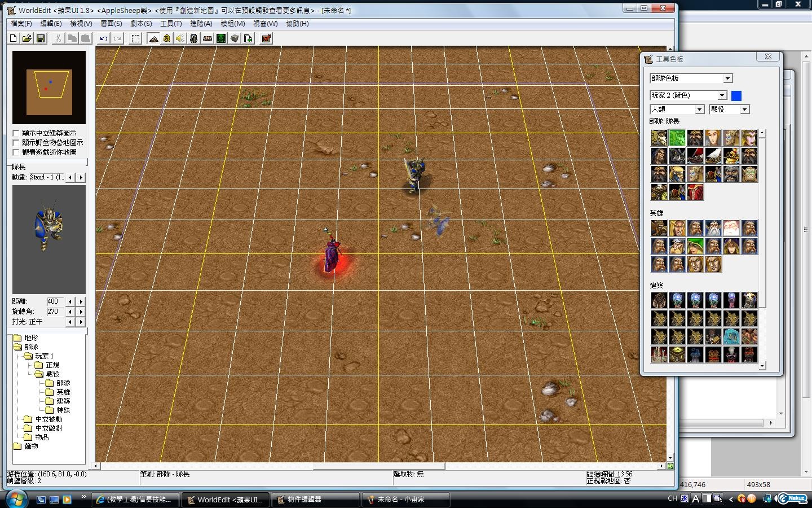This screenshot has width=812, height=508.
Task: Select the 英雄 folder in the tree
Action: point(58,392)
